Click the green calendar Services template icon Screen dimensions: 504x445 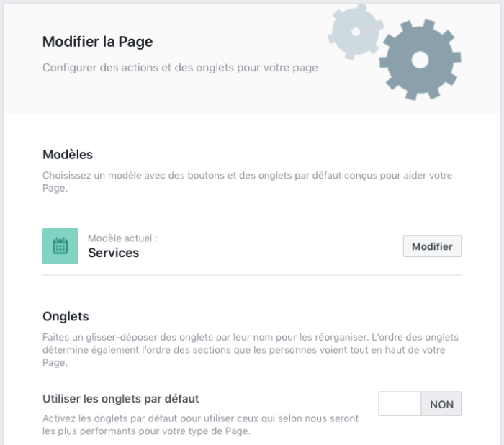coord(60,246)
